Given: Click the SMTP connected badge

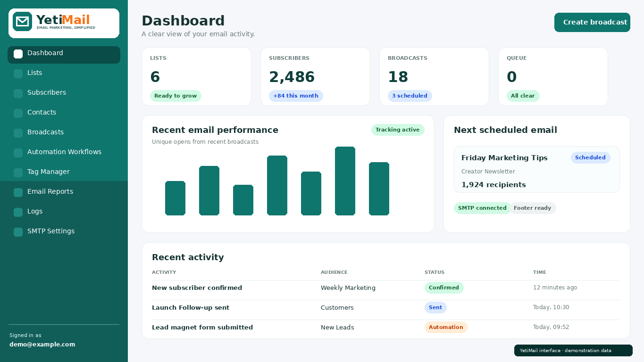Looking at the screenshot, I should point(482,208).
